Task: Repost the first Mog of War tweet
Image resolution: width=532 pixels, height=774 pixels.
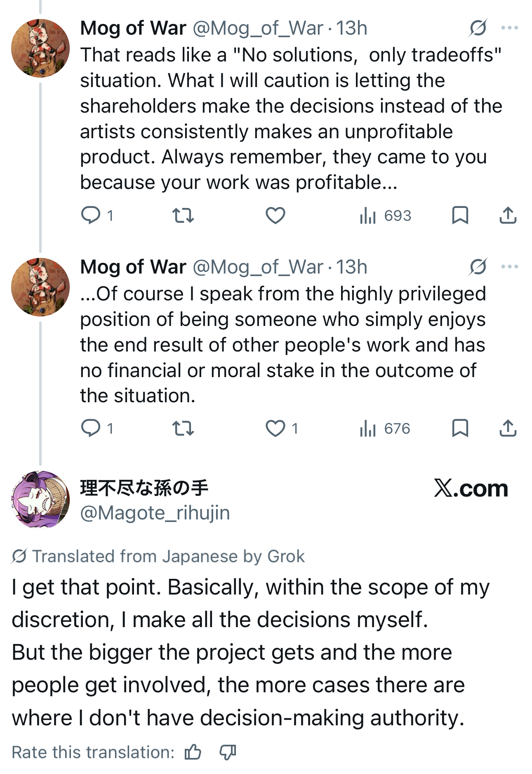Action: tap(183, 215)
